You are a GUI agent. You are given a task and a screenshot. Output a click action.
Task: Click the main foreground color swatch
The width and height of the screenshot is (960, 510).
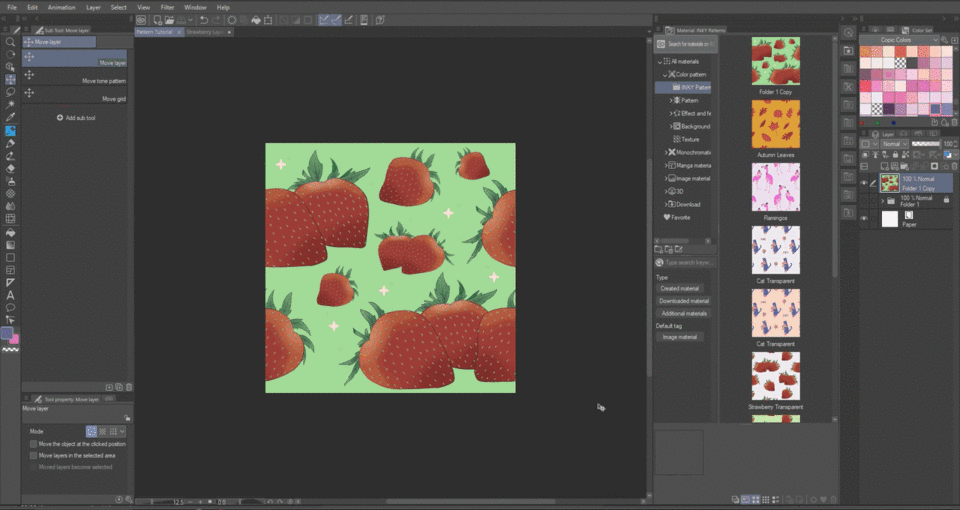point(7,333)
